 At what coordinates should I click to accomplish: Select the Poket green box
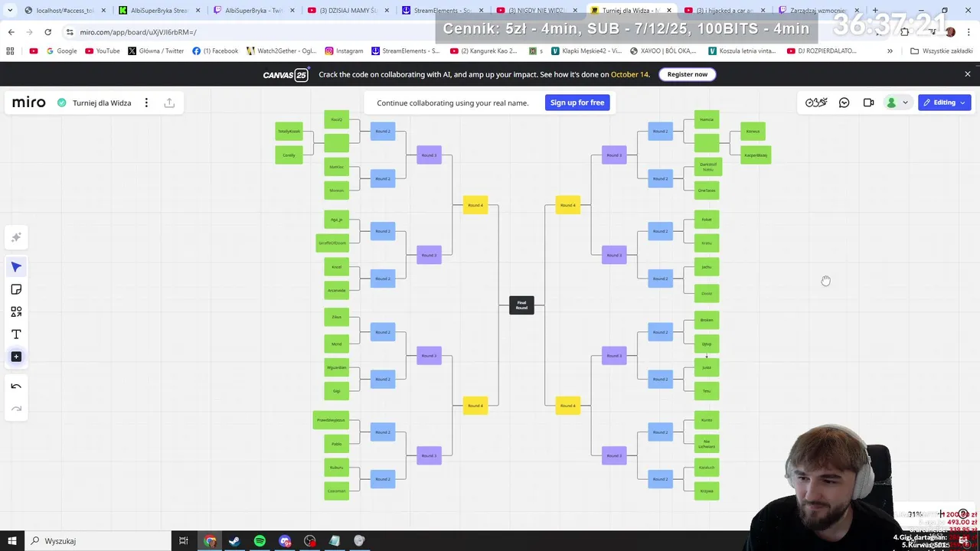point(707,220)
